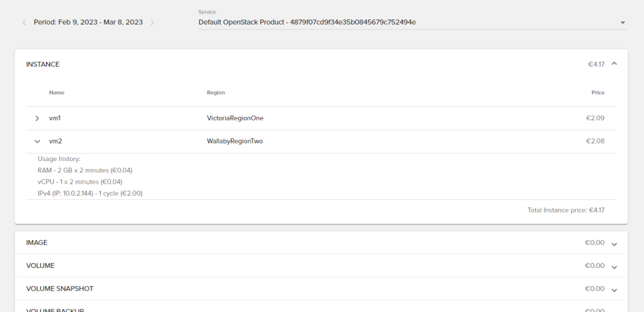Click the WallabyRegionTwo region cell

[x=235, y=142]
